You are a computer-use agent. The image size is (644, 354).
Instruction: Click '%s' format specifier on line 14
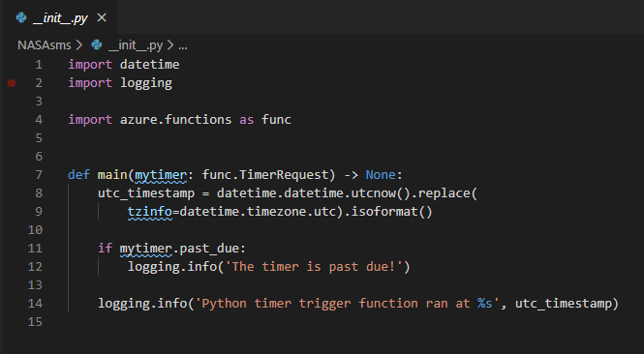tap(484, 304)
